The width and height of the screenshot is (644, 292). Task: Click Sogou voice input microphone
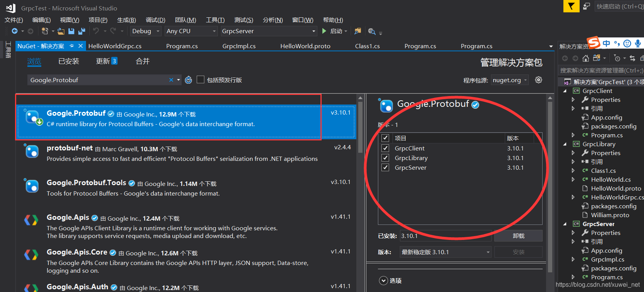click(x=638, y=43)
